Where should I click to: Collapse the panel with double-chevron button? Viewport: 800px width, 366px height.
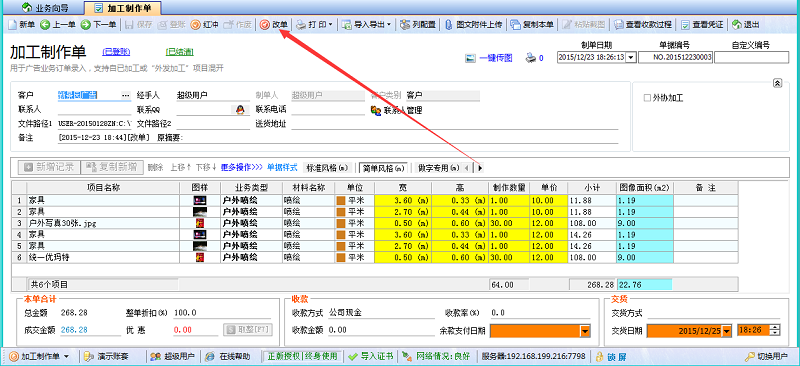coord(778,83)
